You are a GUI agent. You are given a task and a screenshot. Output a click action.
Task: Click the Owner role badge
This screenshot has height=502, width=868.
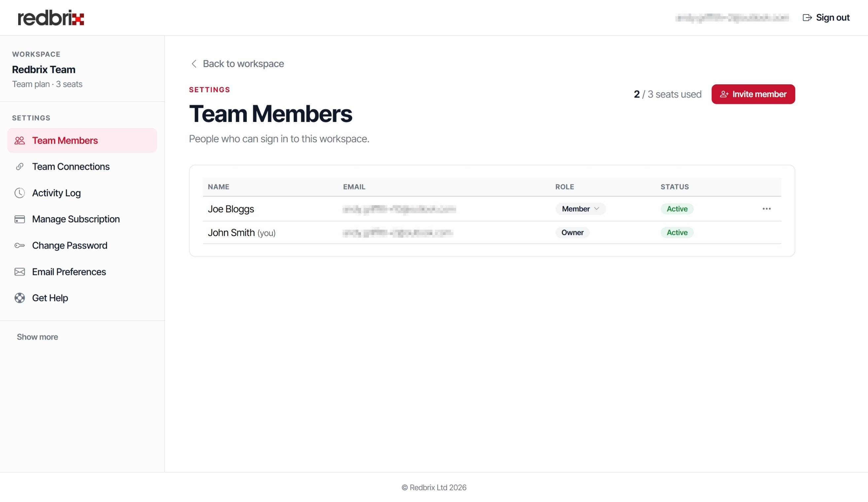(x=572, y=233)
